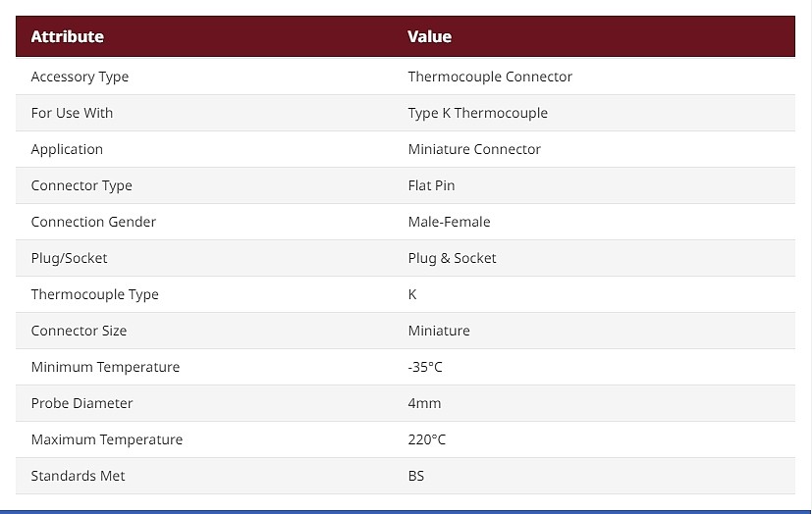
Task: Click the -35°C minimum temperature value
Action: [x=425, y=367]
